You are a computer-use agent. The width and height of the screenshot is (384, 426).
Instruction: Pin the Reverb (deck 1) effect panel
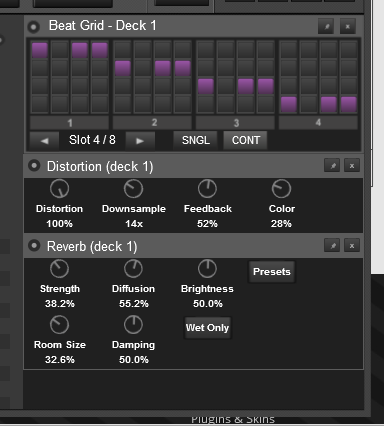click(332, 246)
